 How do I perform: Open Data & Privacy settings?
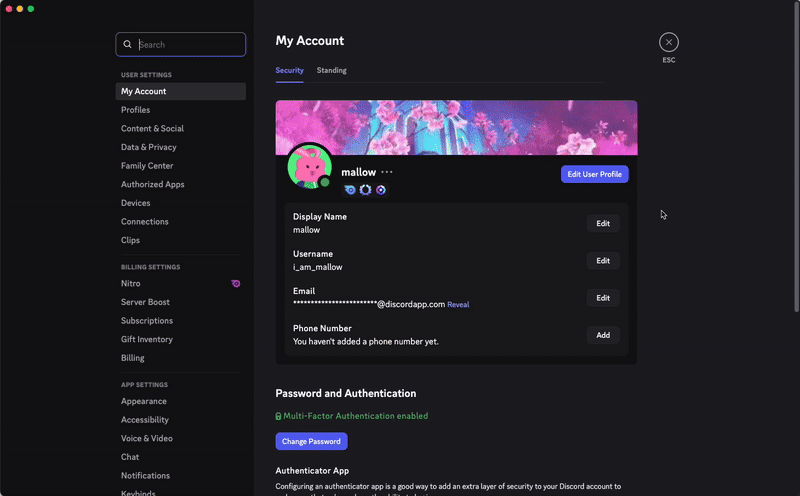[148, 147]
